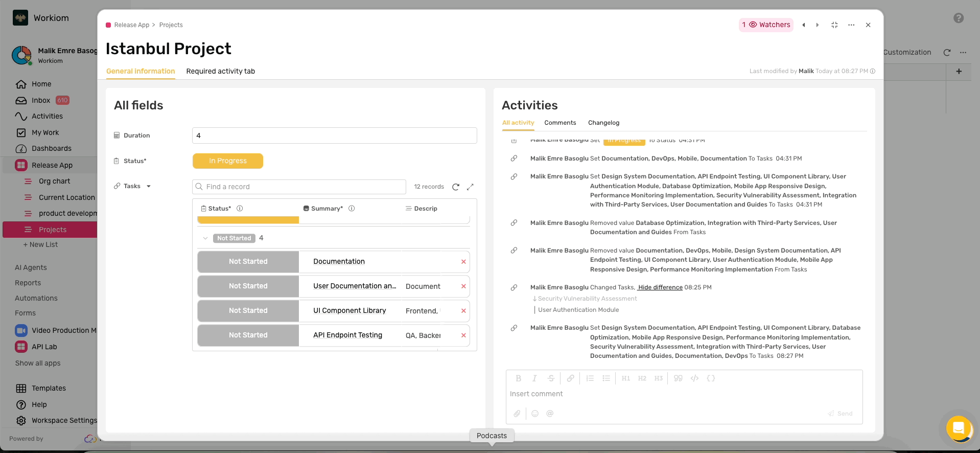Click the Bold formatting icon in comment editor

click(x=518, y=378)
